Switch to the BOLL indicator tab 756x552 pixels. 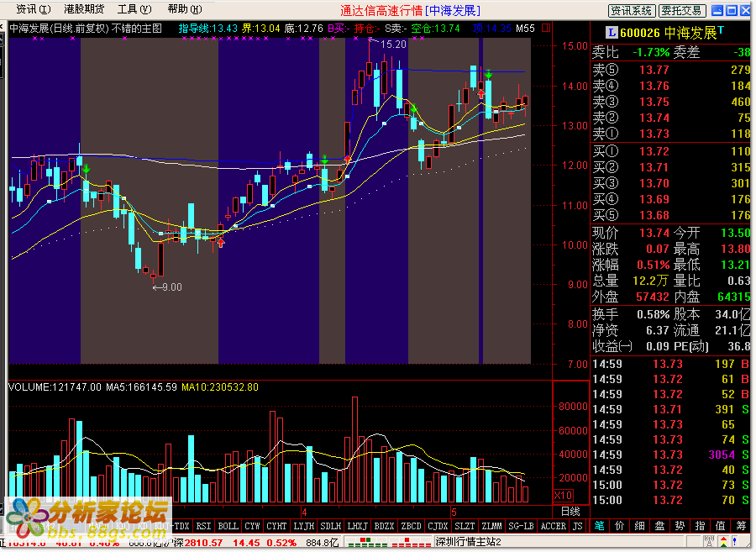228,526
